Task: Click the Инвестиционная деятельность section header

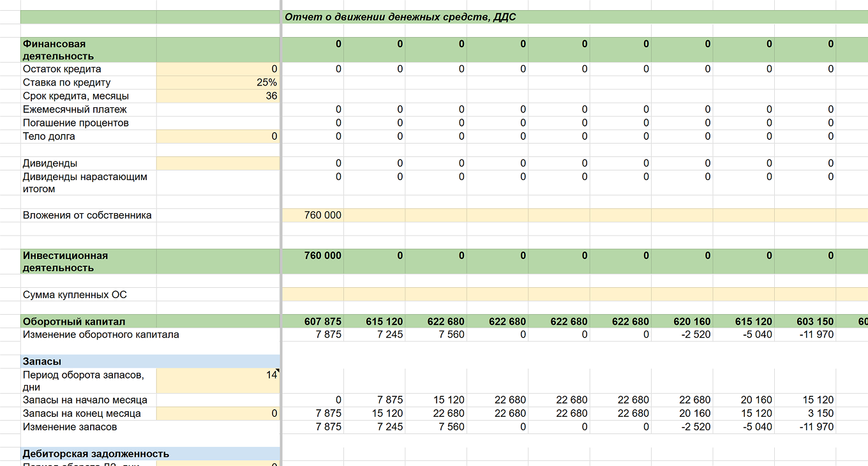Action: pos(88,262)
